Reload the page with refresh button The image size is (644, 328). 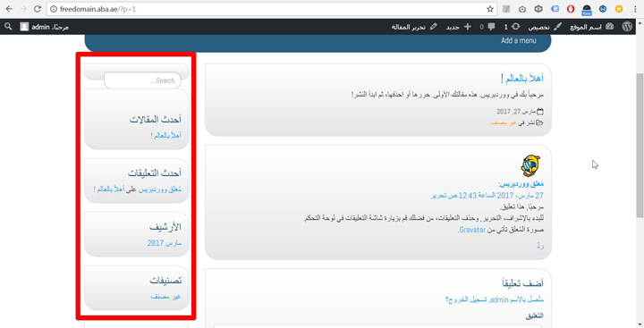(x=37, y=9)
